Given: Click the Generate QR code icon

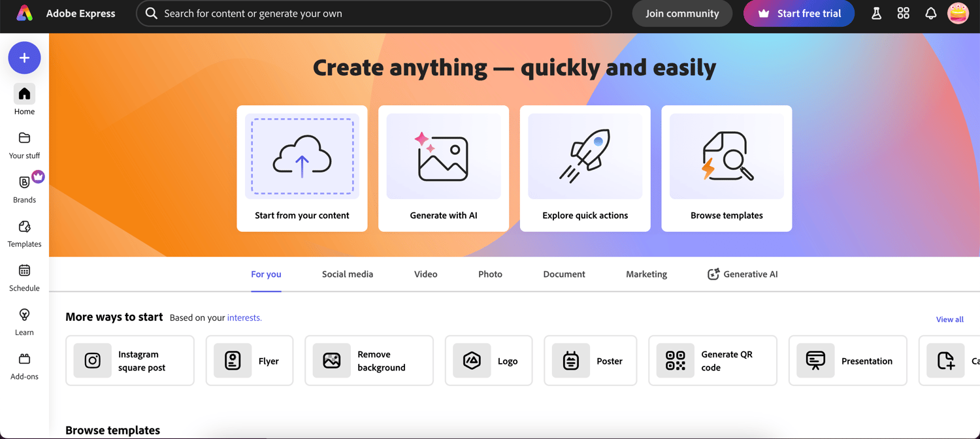Looking at the screenshot, I should tap(676, 361).
